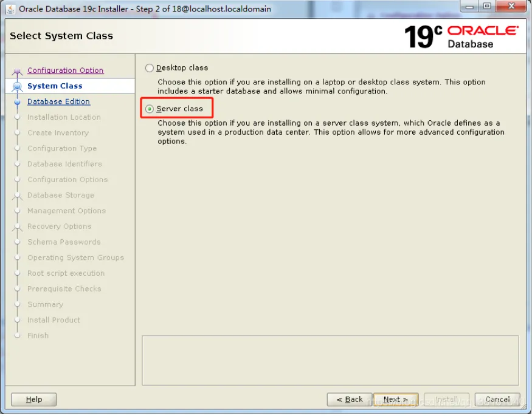Proceed with the Next button
The height and width of the screenshot is (416, 532).
click(396, 400)
